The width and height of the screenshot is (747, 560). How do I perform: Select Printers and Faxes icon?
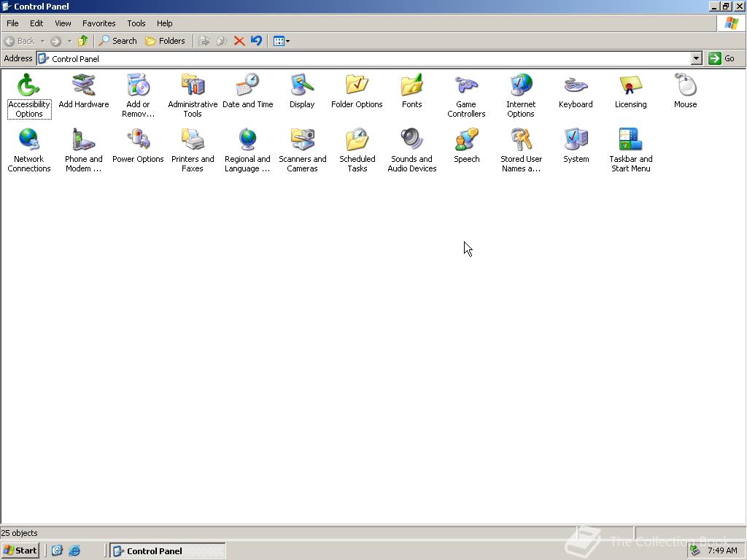point(193,150)
